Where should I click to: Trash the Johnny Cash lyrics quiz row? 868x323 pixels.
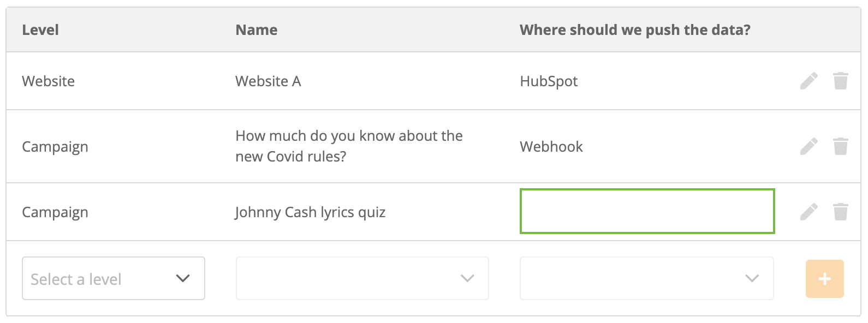[x=841, y=212]
